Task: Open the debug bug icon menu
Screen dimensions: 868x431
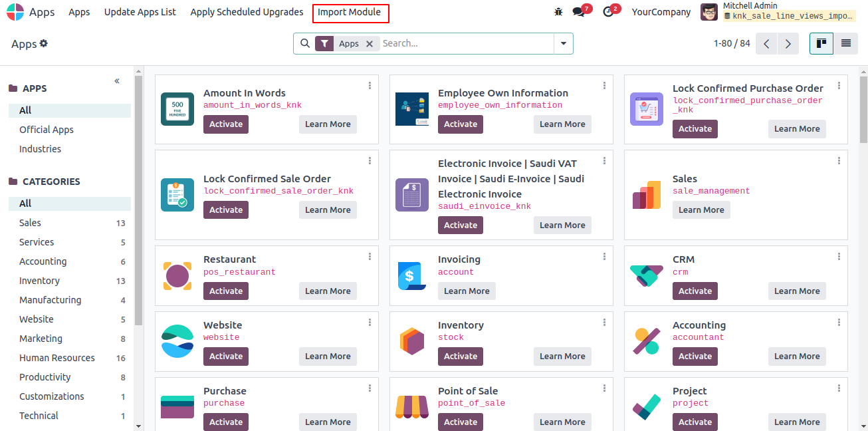Action: pyautogui.click(x=558, y=12)
